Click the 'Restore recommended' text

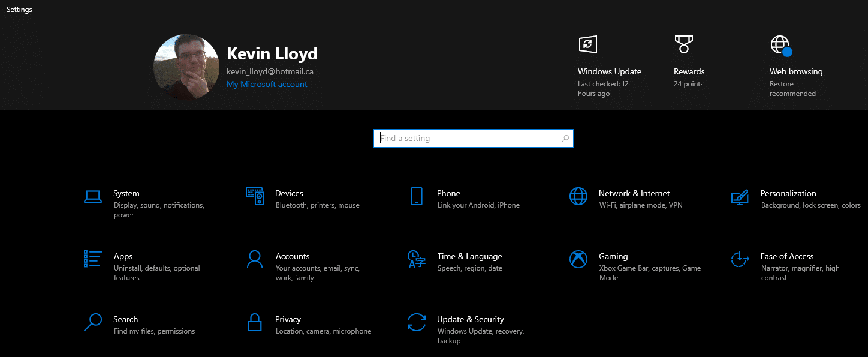tap(792, 89)
